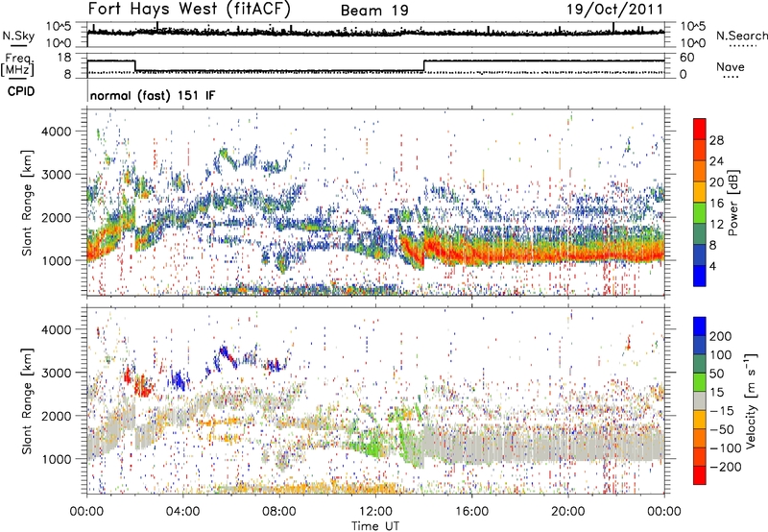Pick the light green 12–16 dB Power segment
768x532 pixels.
tap(700, 212)
